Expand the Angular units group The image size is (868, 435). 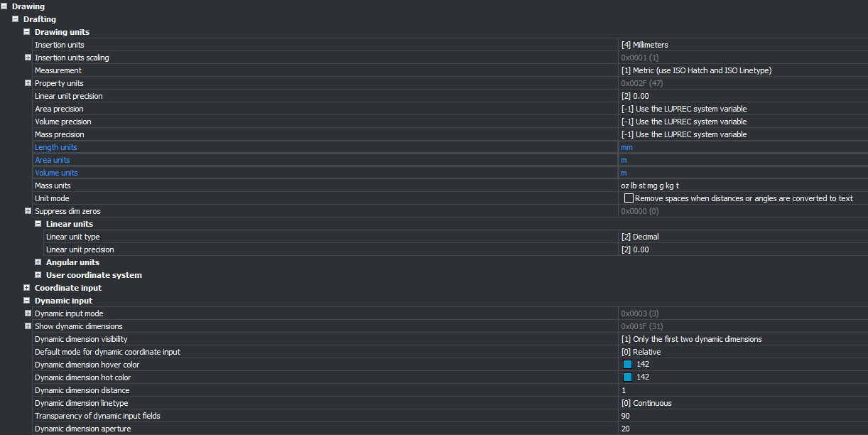[38, 262]
